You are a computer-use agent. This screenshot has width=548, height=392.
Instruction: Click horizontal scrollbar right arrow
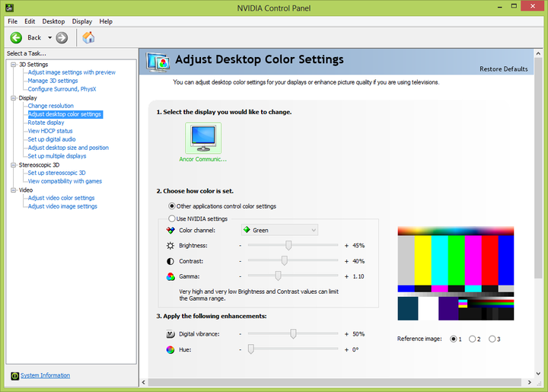530,382
